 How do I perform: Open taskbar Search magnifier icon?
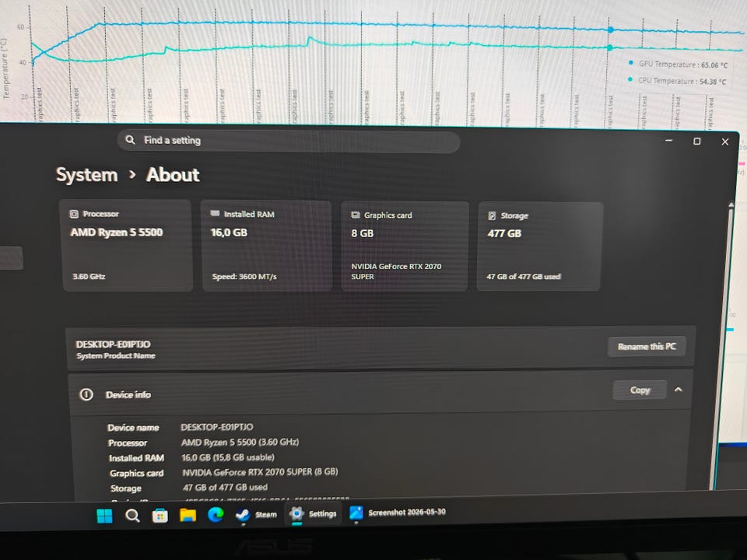click(132, 515)
